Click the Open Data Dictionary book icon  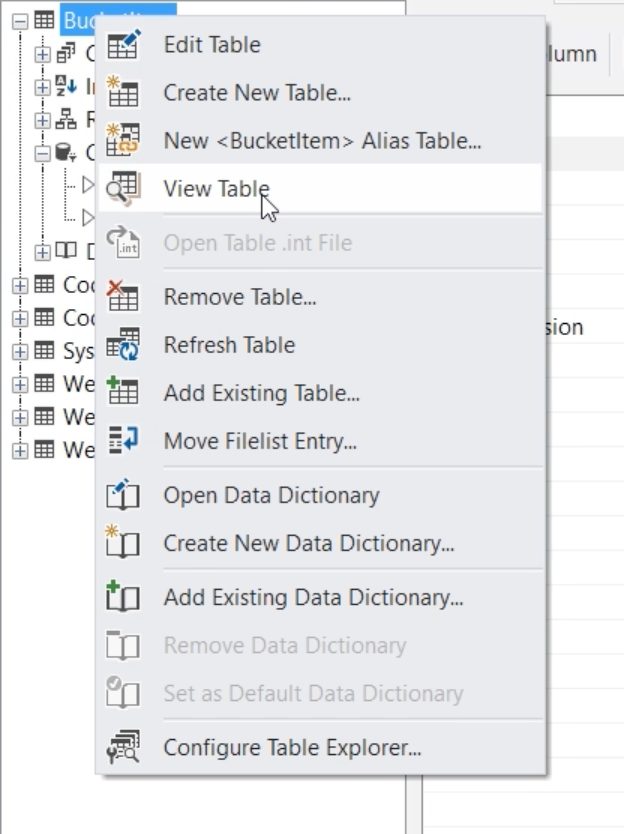coord(123,495)
